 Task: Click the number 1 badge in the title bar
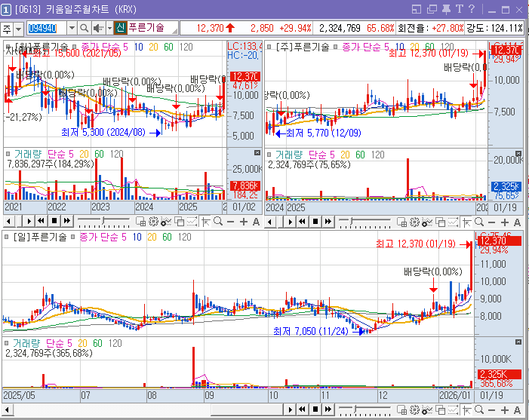(x=6, y=10)
